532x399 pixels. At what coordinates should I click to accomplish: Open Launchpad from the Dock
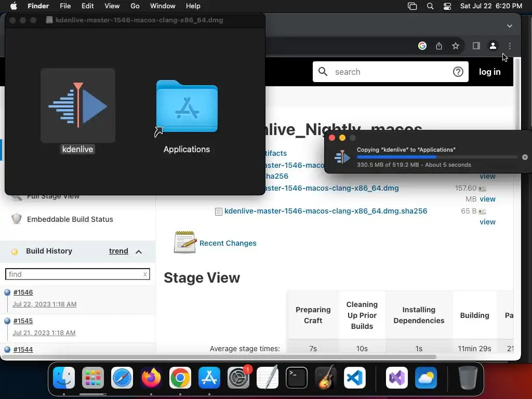[x=93, y=378]
